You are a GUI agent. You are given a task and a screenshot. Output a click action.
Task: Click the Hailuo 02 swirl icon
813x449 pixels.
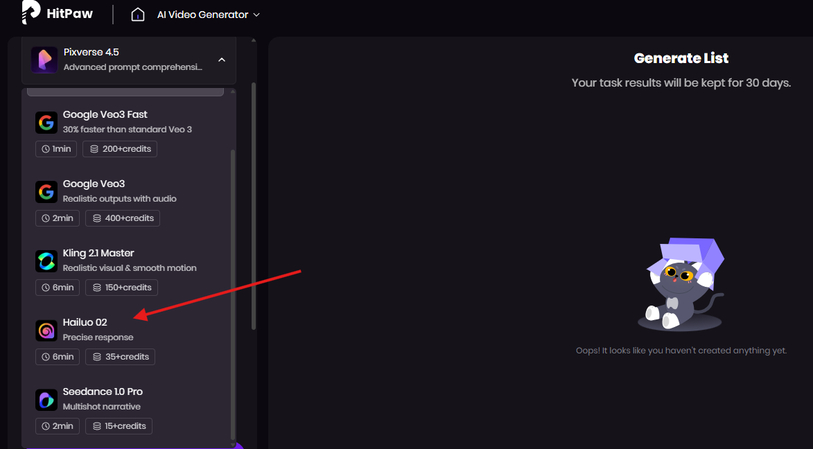[46, 330]
